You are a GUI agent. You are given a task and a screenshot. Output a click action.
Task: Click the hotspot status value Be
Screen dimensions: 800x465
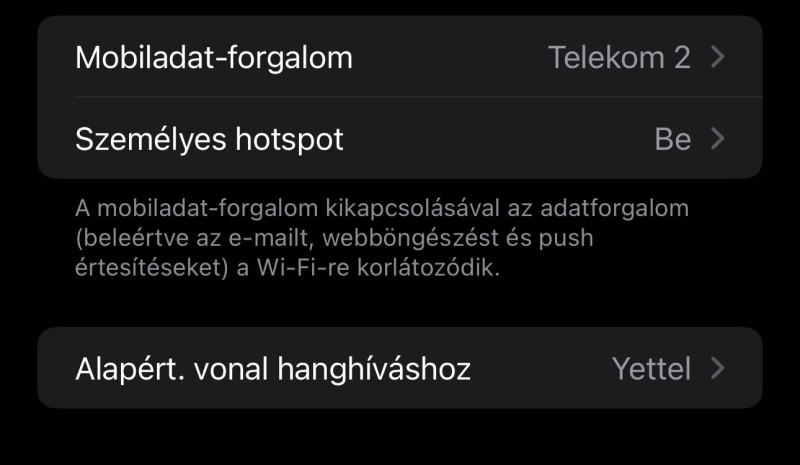point(673,139)
